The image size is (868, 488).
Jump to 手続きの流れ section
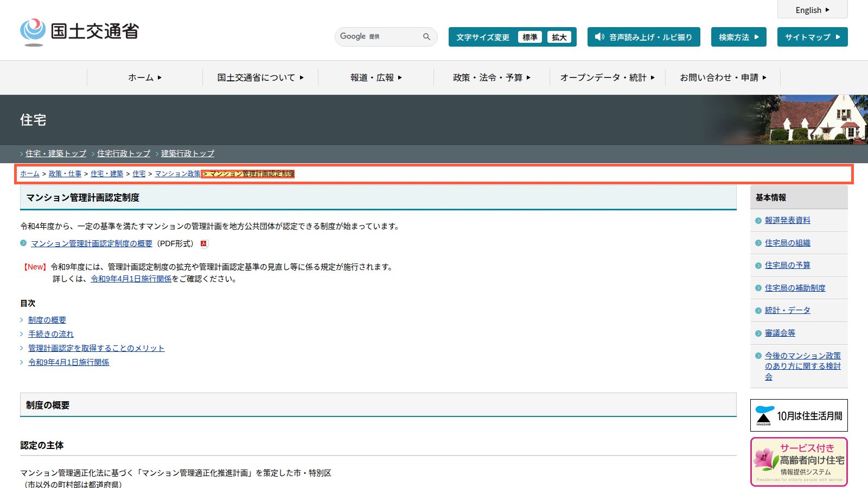coord(51,334)
